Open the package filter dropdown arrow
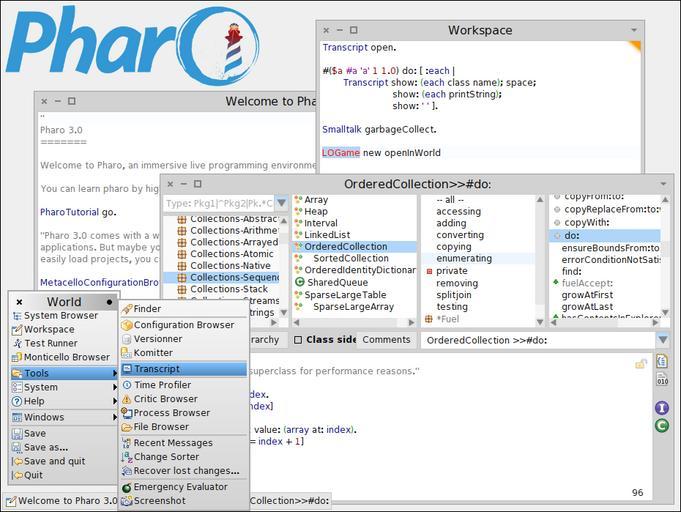The width and height of the screenshot is (681, 512). [x=281, y=203]
